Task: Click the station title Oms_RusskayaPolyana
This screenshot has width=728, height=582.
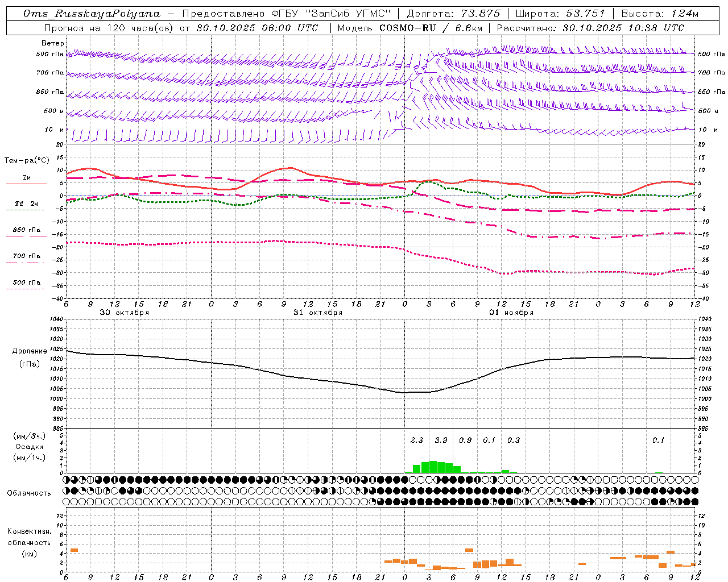Action: click(92, 14)
